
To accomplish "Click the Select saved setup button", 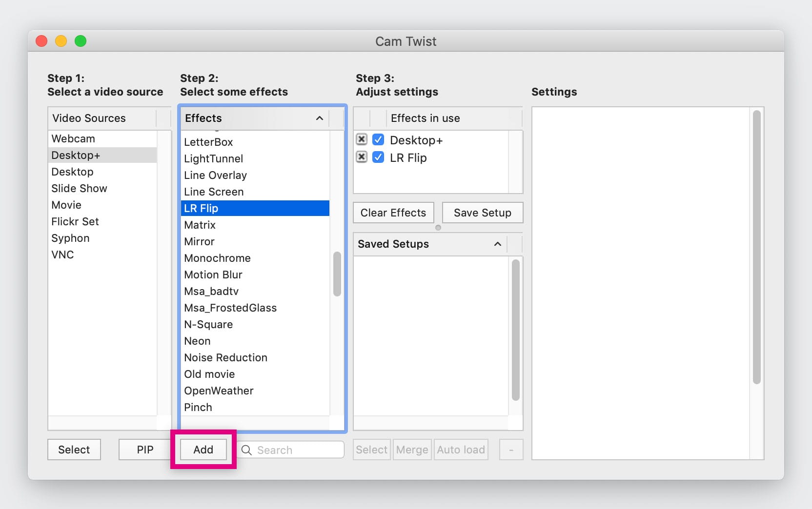I will (372, 450).
